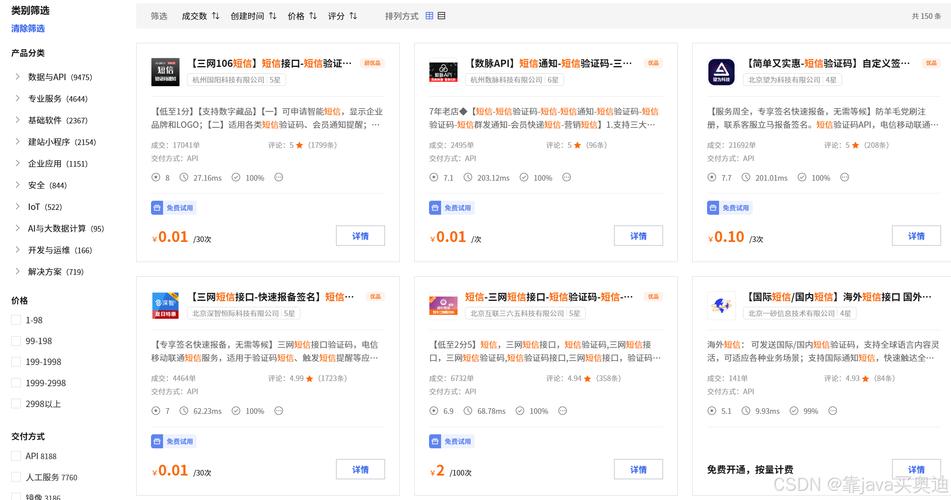Enable the 人工服务 7760 delivery checkbox

tap(16, 477)
